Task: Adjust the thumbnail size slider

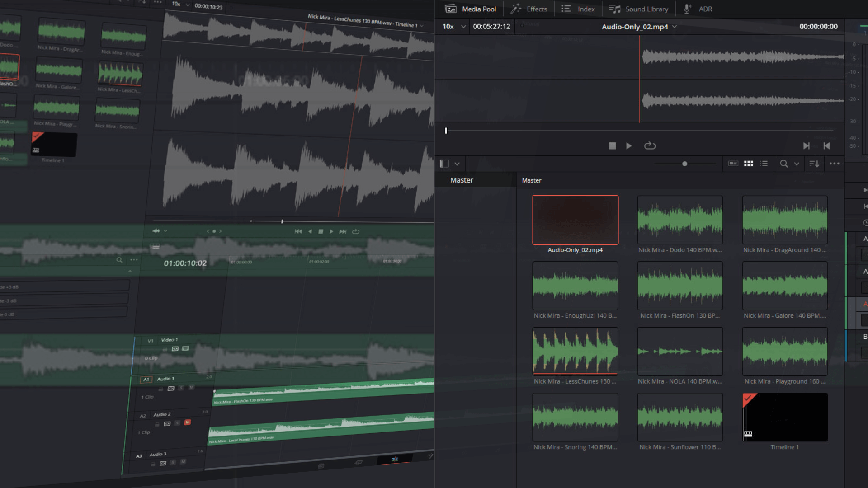Action: pos(684,164)
